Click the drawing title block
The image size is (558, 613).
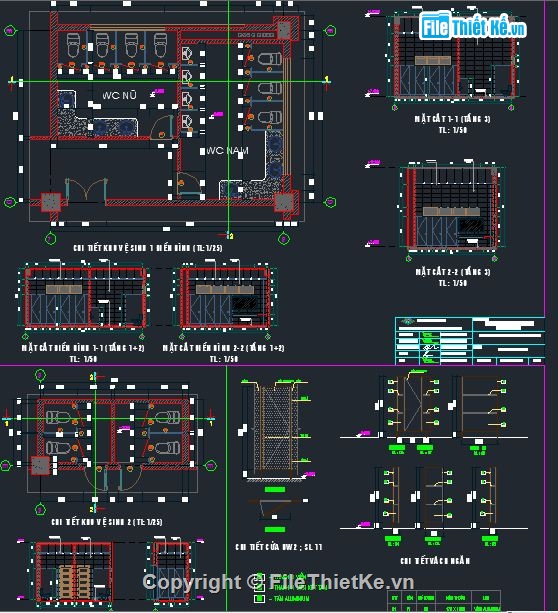[470, 341]
